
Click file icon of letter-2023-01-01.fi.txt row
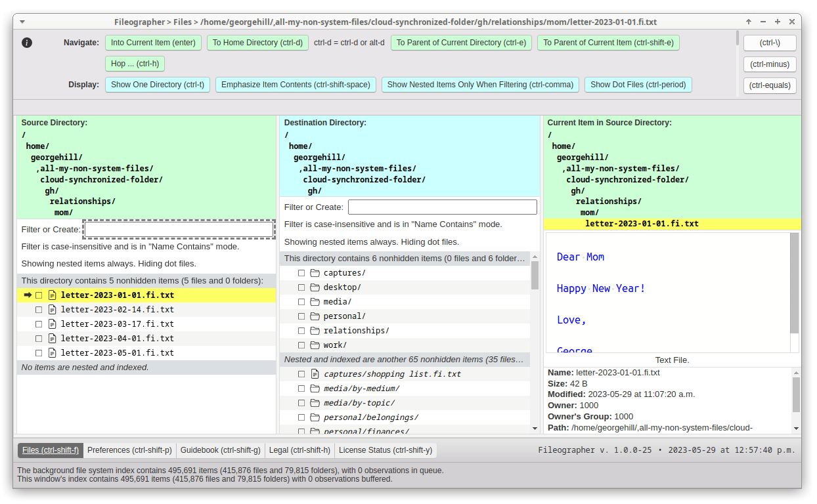click(53, 295)
